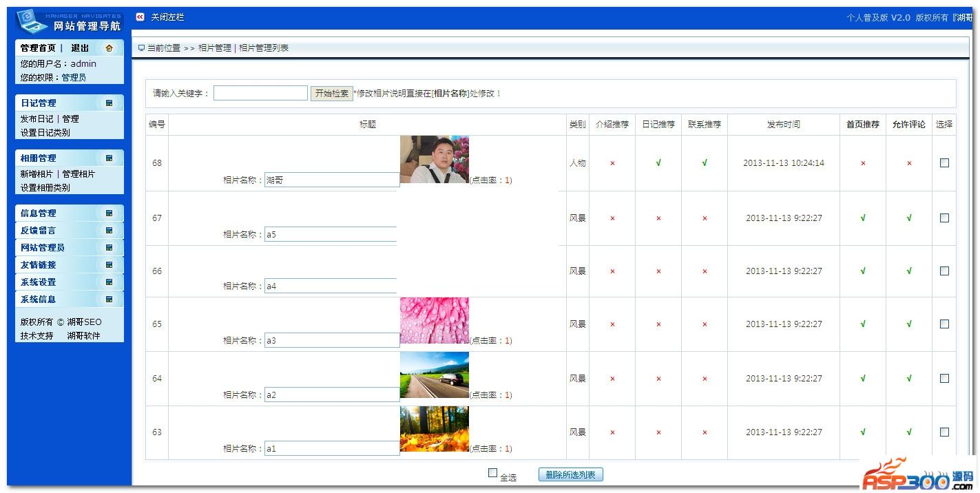Toggle the 全选 select-all checkbox
This screenshot has width=980, height=493.
[492, 473]
